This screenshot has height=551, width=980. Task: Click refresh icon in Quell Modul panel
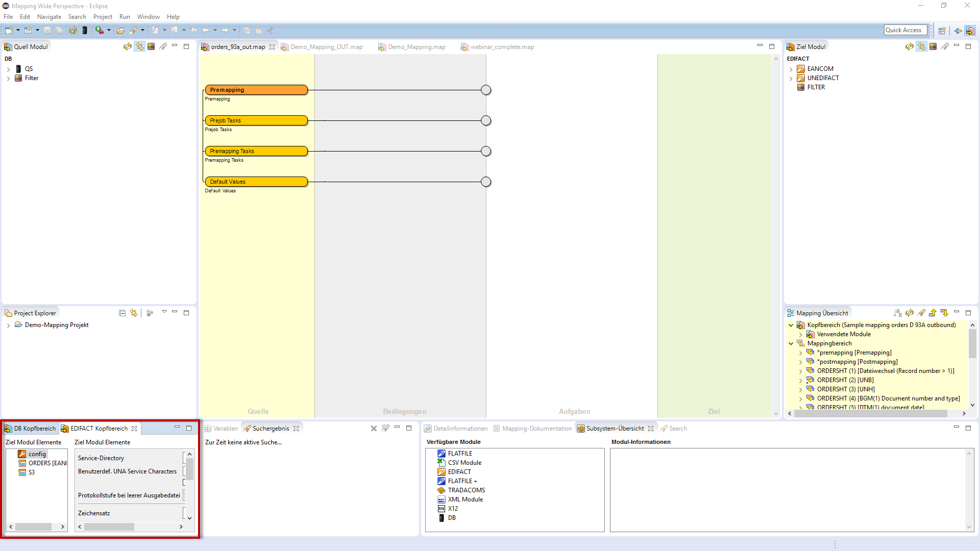tap(128, 46)
